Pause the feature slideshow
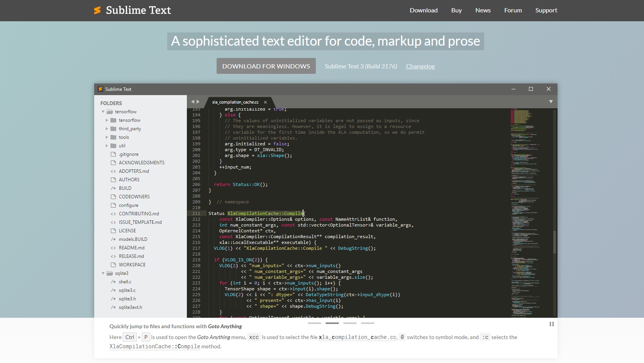Image resolution: width=644 pixels, height=363 pixels. tap(551, 324)
